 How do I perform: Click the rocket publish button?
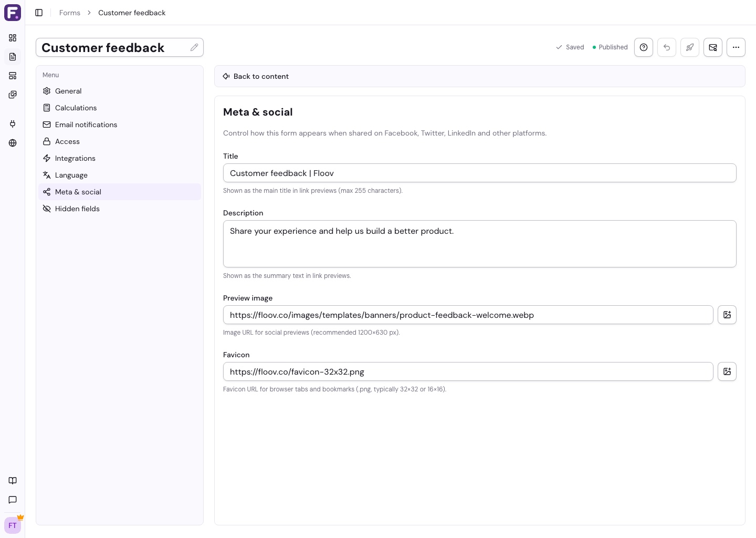(690, 47)
